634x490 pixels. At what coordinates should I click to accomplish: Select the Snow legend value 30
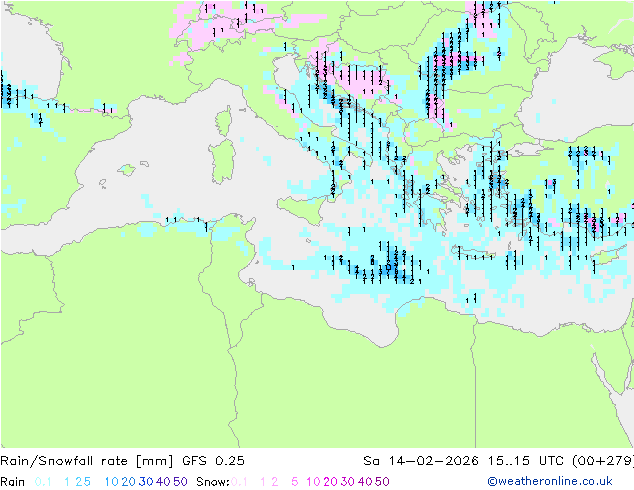tap(348, 482)
